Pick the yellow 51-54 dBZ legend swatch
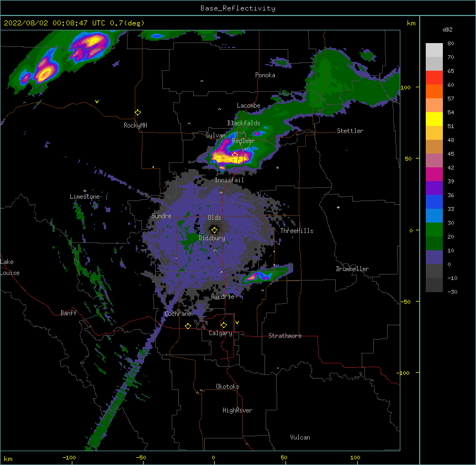Viewport: 476px width, 465px height. (x=434, y=119)
